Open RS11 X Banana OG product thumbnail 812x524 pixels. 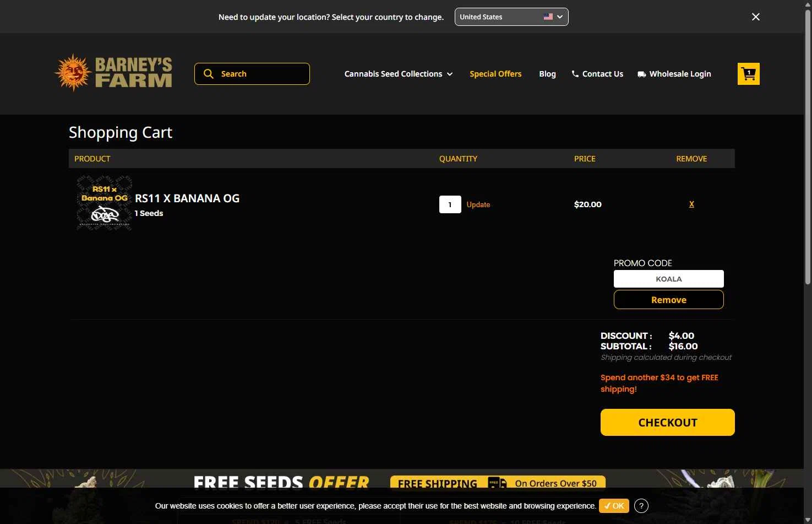point(105,203)
